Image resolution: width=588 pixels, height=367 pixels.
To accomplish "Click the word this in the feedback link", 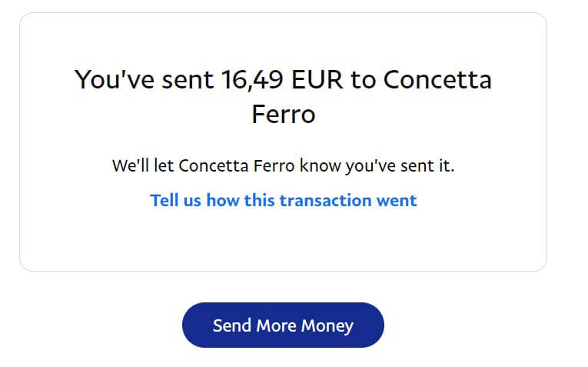I will tap(260, 201).
